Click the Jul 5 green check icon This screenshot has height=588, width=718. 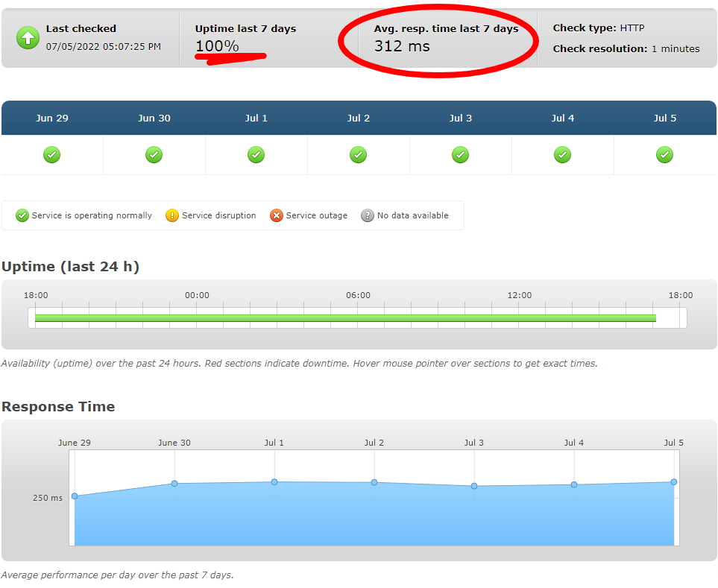(664, 155)
